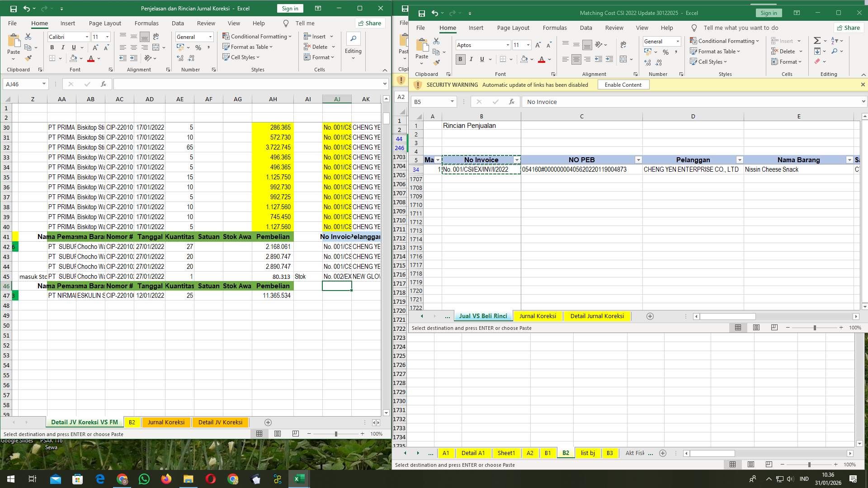Expand the Name Box dropdown showing AJ46

point(43,84)
